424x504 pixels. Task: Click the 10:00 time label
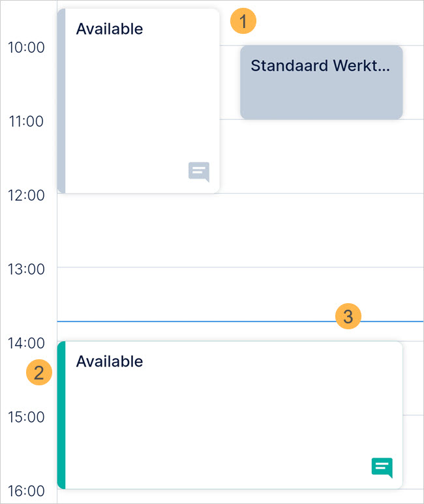(25, 48)
